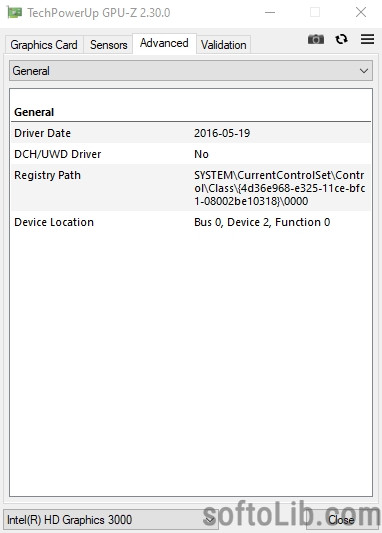Click the refresh arrows icon
382x533 pixels.
click(x=341, y=39)
